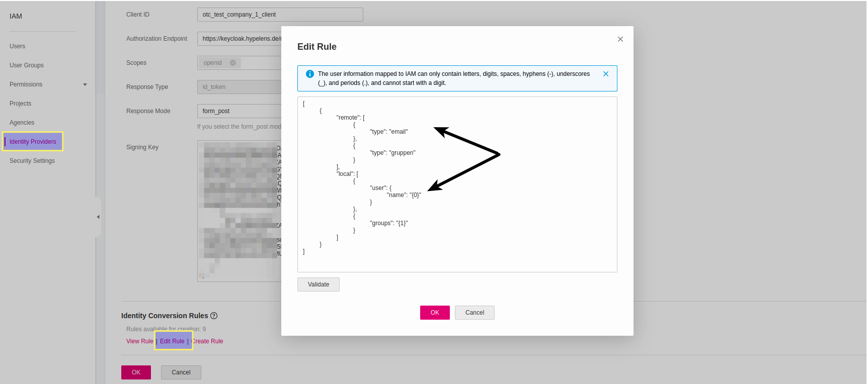Viewport: 868px width, 384px height.
Task: Confirm the rule with dialog OK button
Action: tap(435, 313)
